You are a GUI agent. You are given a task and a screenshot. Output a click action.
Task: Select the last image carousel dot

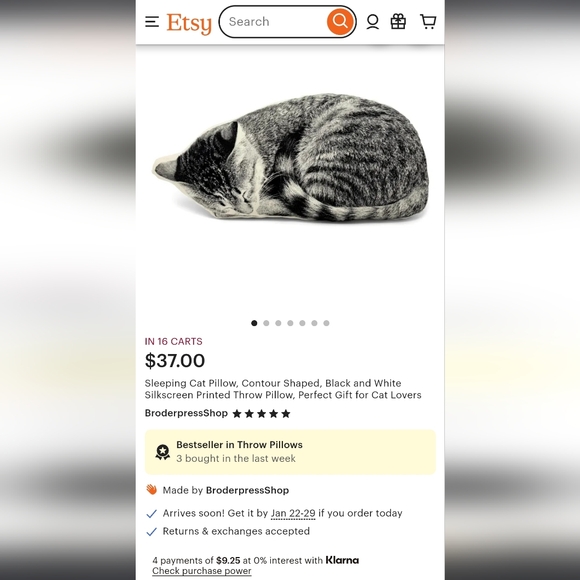pos(326,323)
